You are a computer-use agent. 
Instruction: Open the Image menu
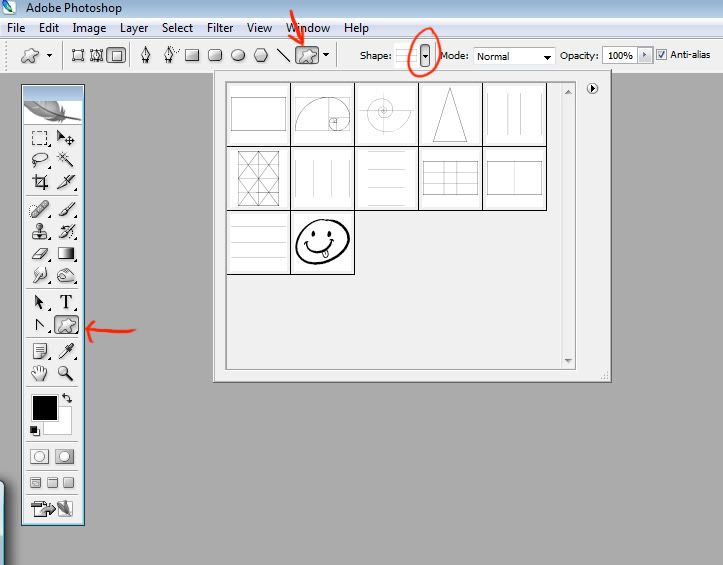point(89,28)
